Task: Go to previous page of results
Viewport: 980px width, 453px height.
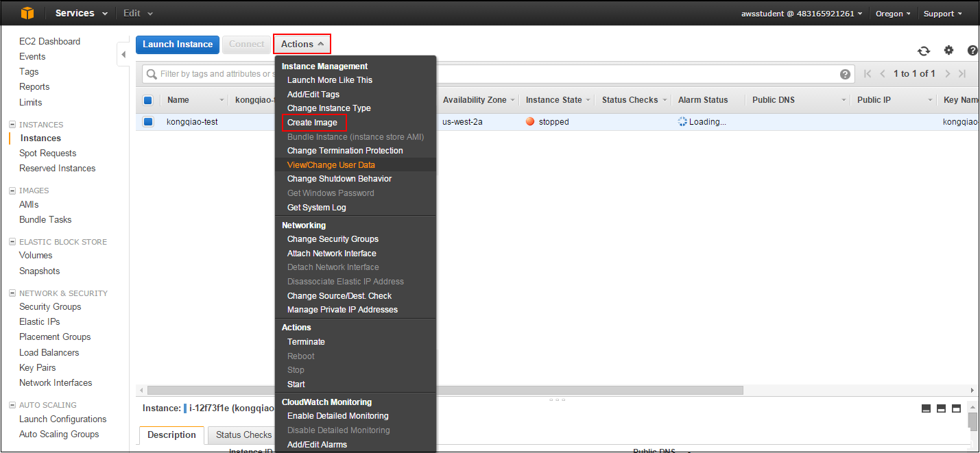Action: [x=883, y=74]
